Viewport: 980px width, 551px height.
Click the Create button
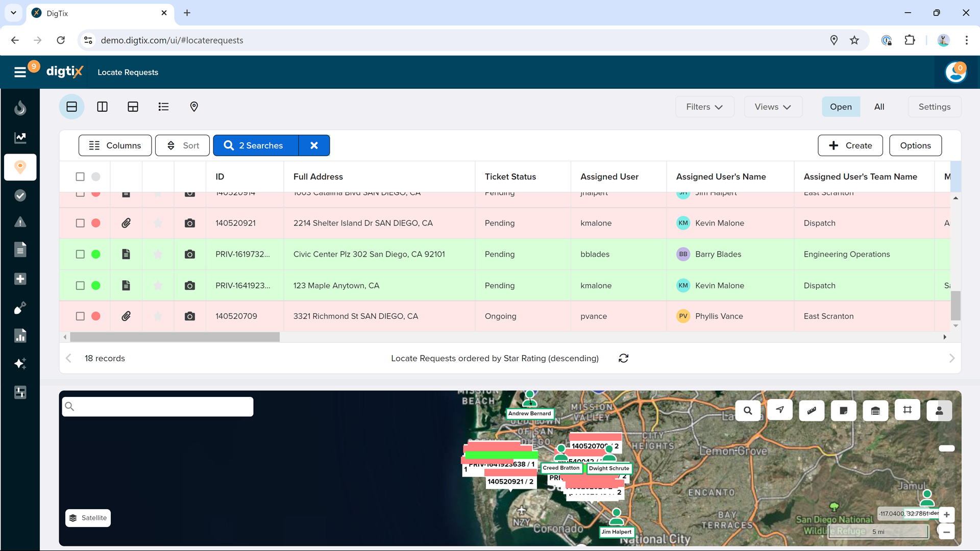click(x=850, y=145)
